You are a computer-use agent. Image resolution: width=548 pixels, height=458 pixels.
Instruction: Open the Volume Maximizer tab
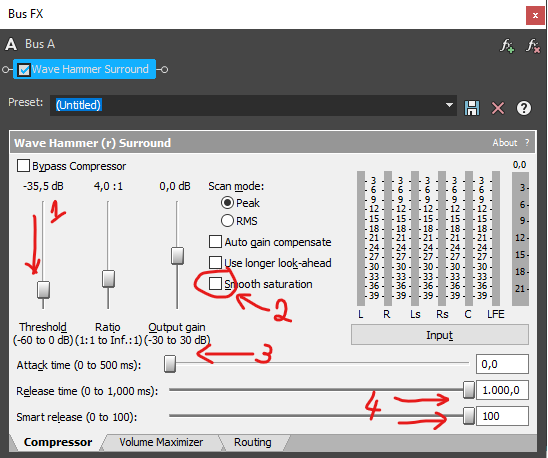tap(161, 442)
